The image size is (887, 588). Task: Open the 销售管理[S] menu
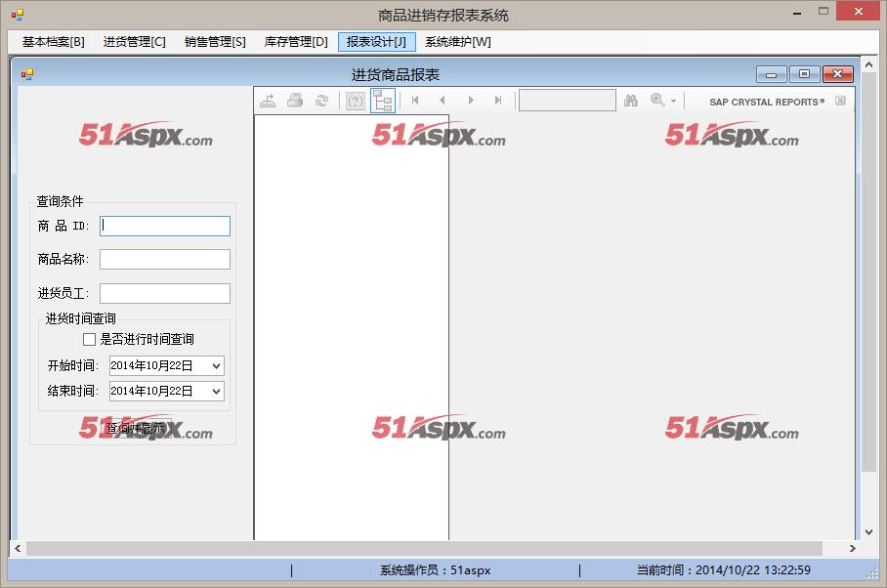[x=215, y=42]
